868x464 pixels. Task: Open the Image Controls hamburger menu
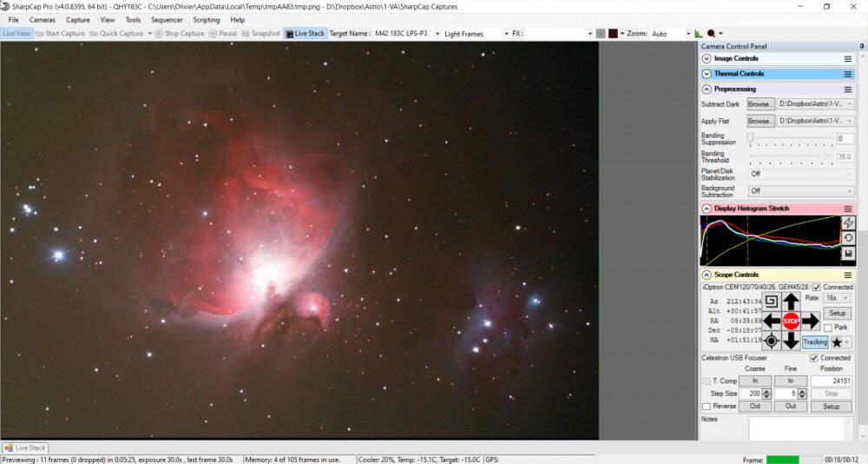(847, 59)
